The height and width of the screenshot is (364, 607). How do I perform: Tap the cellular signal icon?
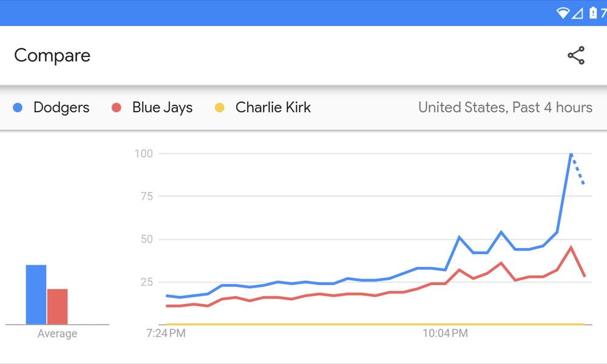[578, 13]
